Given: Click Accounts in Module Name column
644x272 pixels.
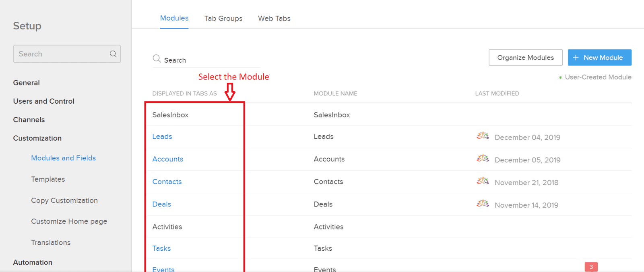Looking at the screenshot, I should tap(329, 159).
